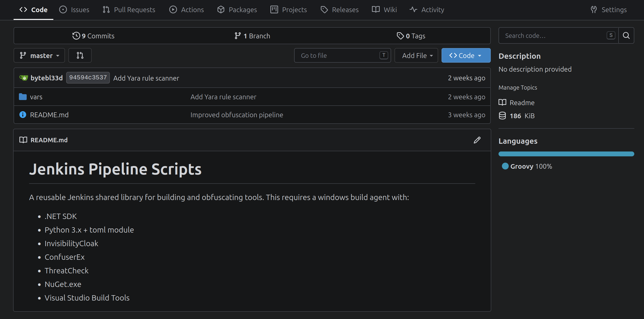
Task: Open the Actions tab
Action: 186,10
